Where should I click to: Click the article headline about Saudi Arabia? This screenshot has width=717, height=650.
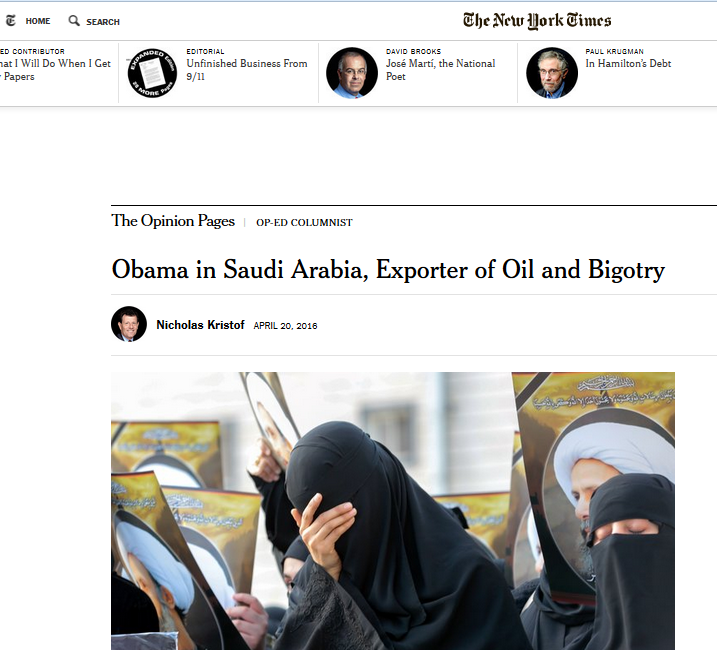[x=388, y=270]
